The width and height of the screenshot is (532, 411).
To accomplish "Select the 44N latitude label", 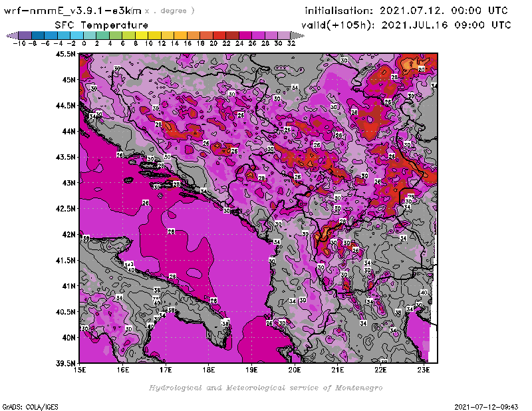I will pos(69,131).
